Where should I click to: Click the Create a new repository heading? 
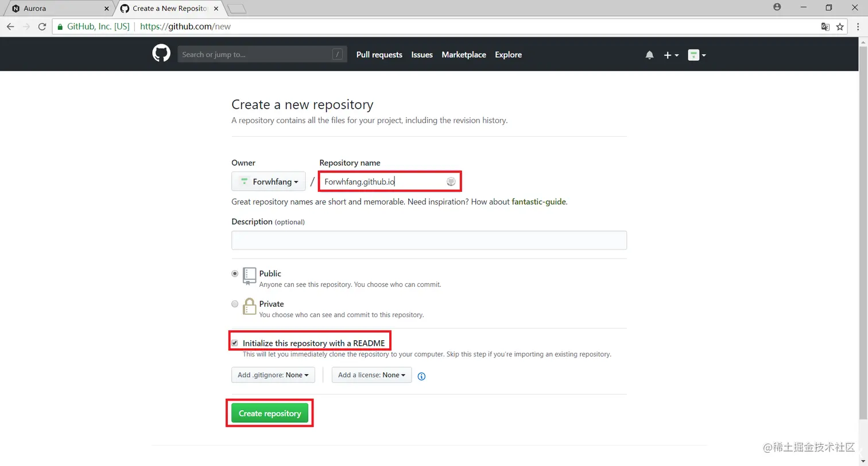coord(303,105)
